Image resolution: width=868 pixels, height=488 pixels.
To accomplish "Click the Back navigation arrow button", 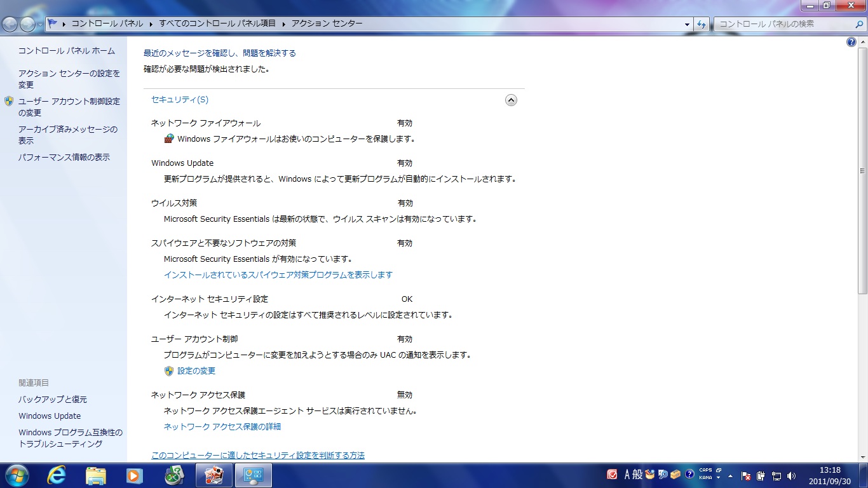I will click(x=10, y=24).
